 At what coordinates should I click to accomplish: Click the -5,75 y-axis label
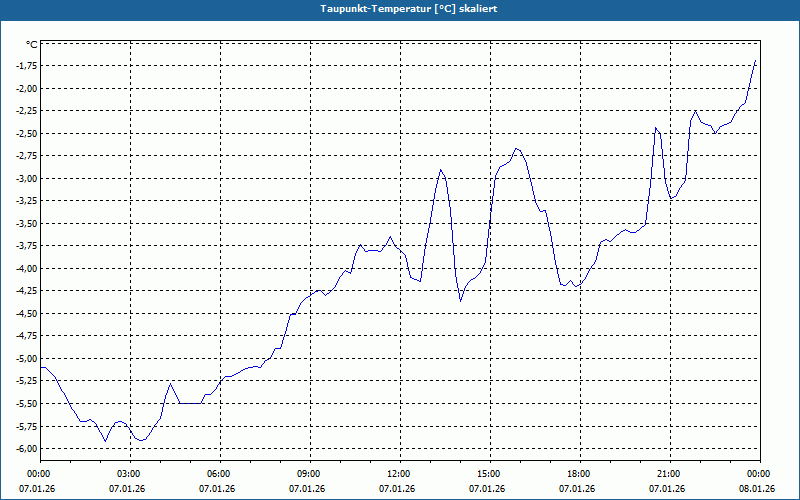[x=28, y=426]
